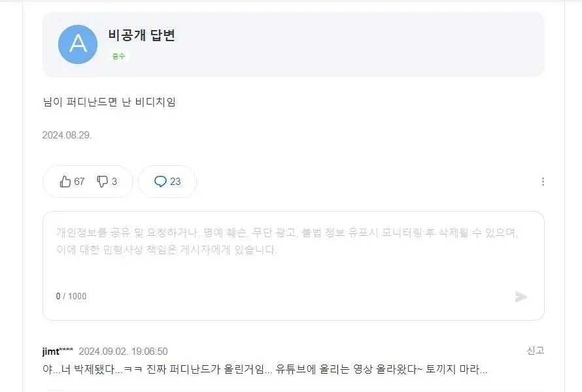This screenshot has width=582, height=392.
Task: Click the thumbs-down dislike icon
Action: click(103, 182)
